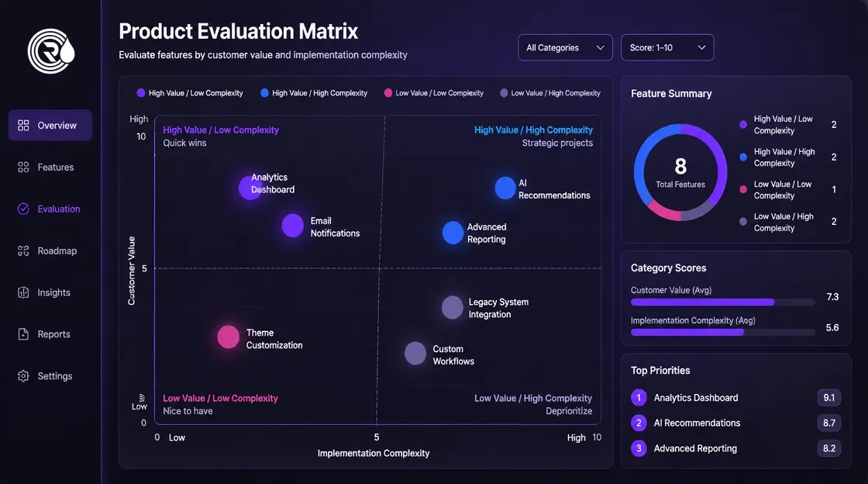Click the Reports document icon
The width and height of the screenshot is (868, 484).
click(x=23, y=334)
